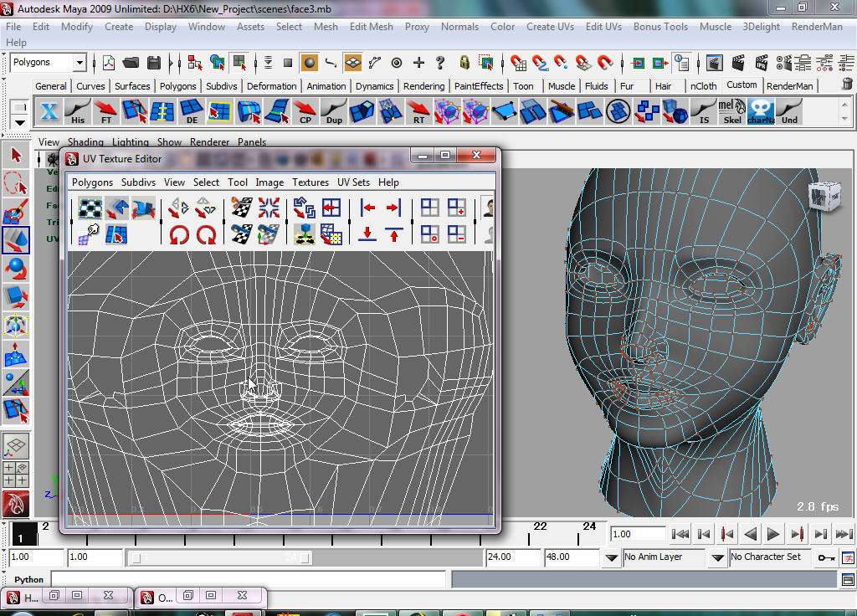Play animation backward
This screenshot has width=857, height=616.
(x=751, y=533)
